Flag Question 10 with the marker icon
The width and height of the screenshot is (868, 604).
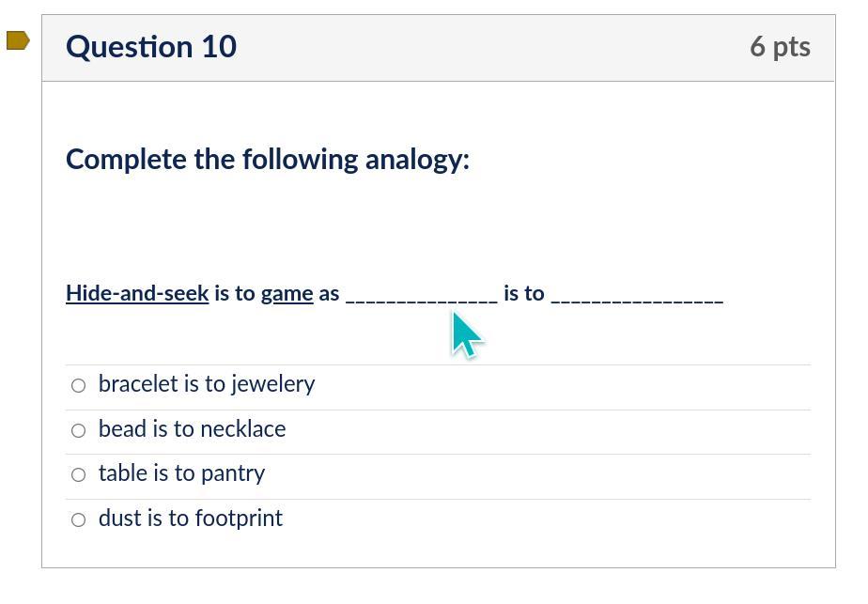18,40
